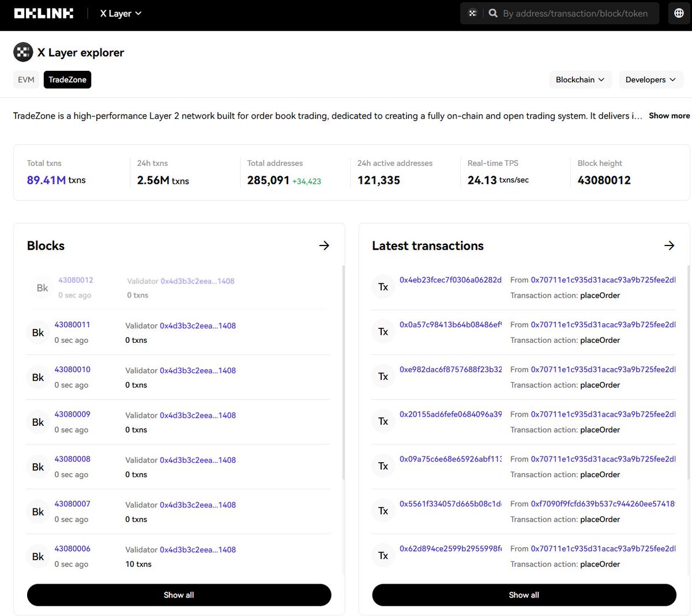Click Bk icon for block 43080012
The image size is (692, 616).
pyautogui.click(x=42, y=288)
